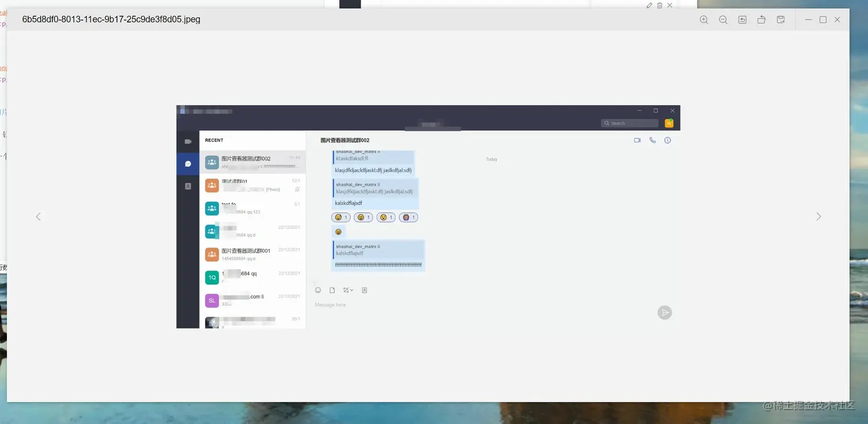The height and width of the screenshot is (424, 868).
Task: Open the 图片查看器测试群001 conversation in the list
Action: pyautogui.click(x=253, y=255)
